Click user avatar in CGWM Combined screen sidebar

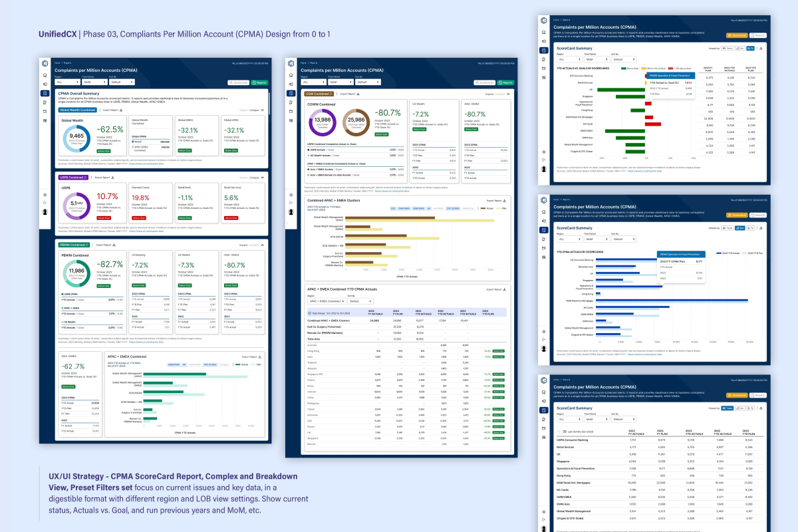(x=291, y=211)
